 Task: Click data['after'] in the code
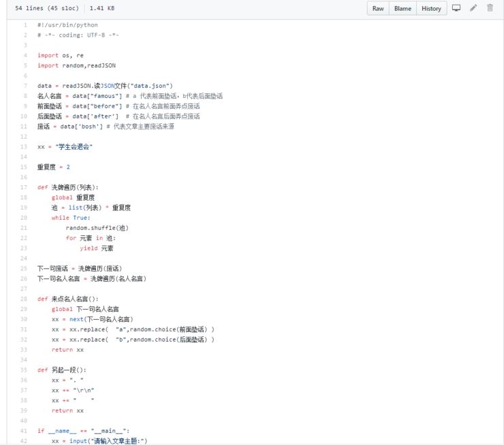click(x=95, y=116)
